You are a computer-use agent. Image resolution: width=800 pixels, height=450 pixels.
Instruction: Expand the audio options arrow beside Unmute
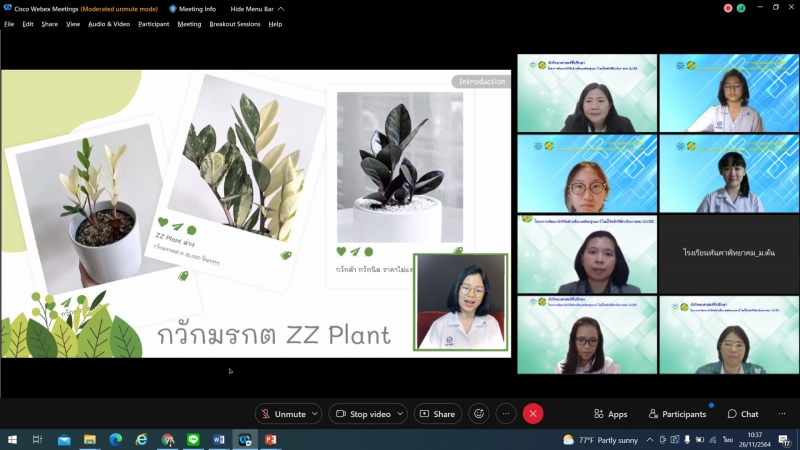(316, 414)
